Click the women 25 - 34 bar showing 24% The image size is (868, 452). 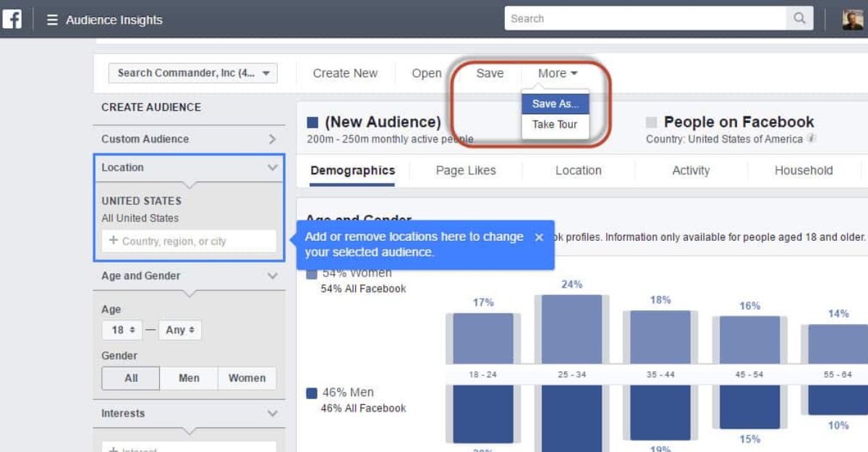pyautogui.click(x=571, y=329)
